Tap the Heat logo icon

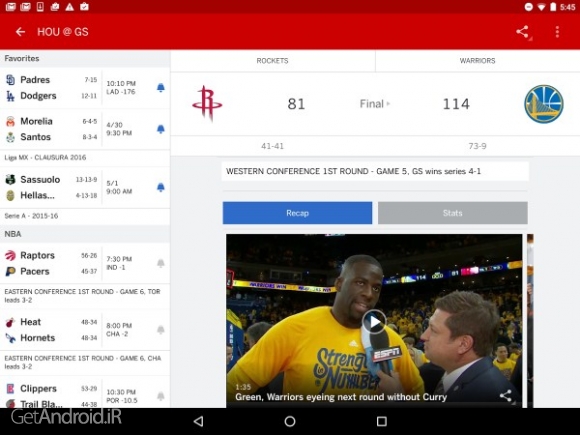pyautogui.click(x=10, y=322)
